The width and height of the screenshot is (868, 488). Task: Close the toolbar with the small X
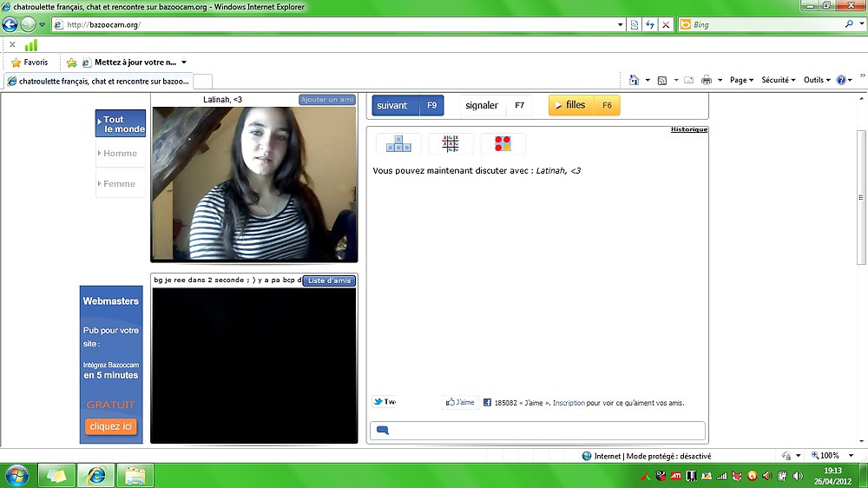pyautogui.click(x=12, y=44)
